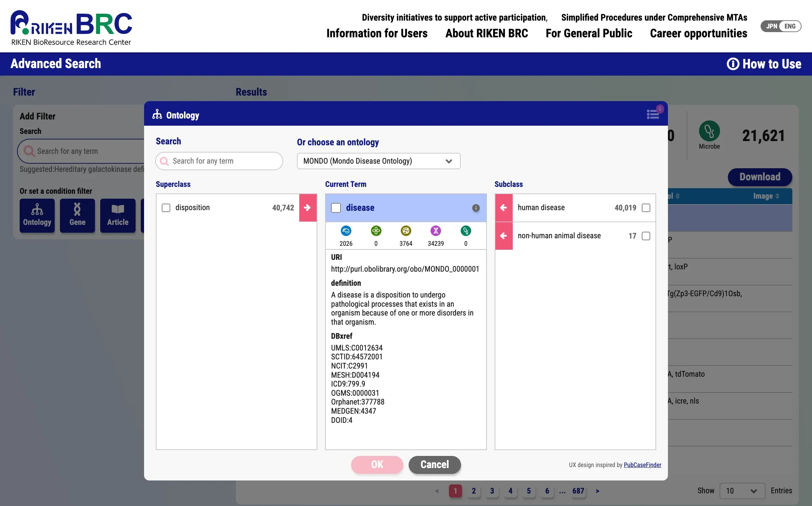Screen dimensions: 812x506
Task: Navigate to non-human animal disease via arrow
Action: (504, 236)
